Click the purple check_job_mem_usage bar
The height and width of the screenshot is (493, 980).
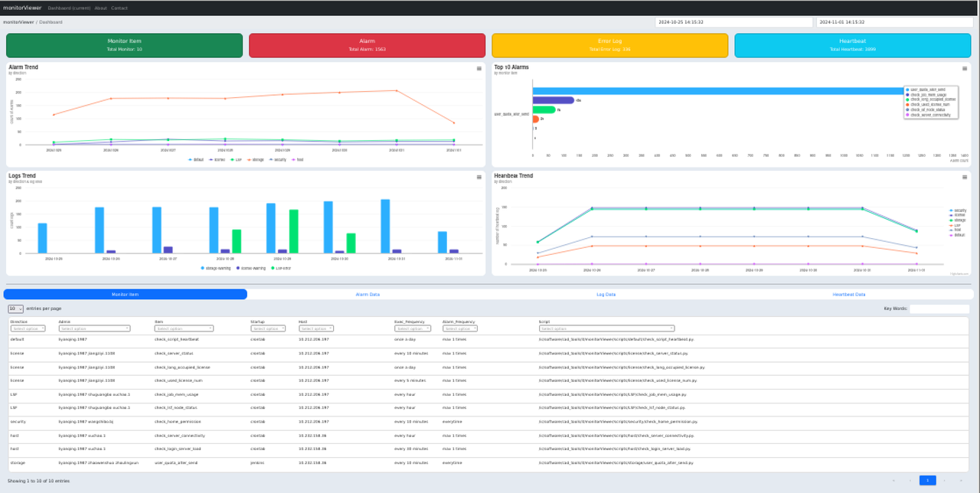click(554, 100)
